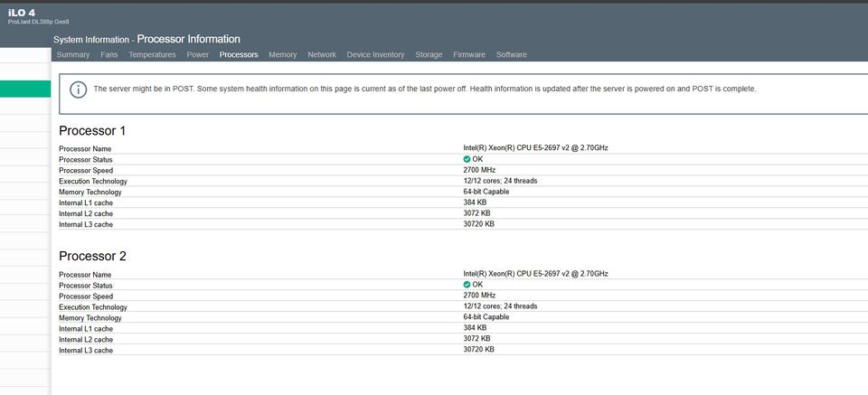Click the info icon in POST notice

click(78, 89)
